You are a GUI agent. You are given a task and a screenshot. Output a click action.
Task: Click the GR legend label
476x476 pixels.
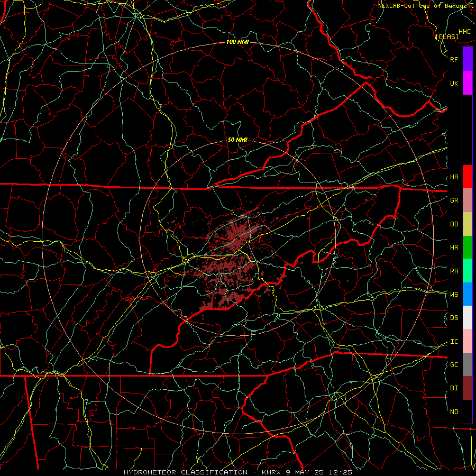click(454, 200)
